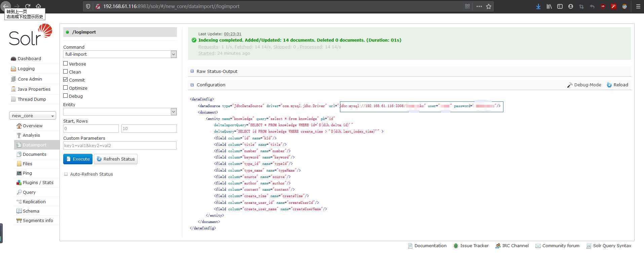644x264 pixels.
Task: Click the Last Update time 00:23:31
Action: (x=232, y=34)
